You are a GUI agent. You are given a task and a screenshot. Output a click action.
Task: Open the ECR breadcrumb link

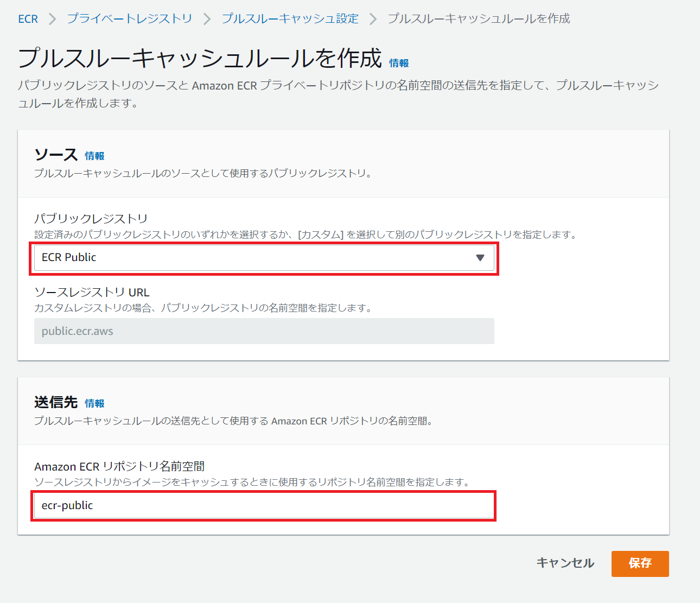[x=28, y=19]
